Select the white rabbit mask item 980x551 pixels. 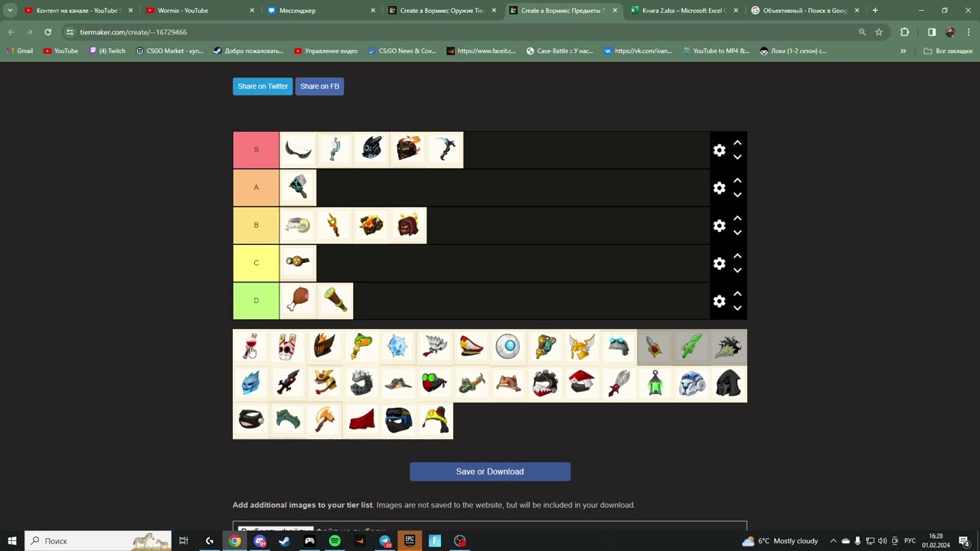point(288,347)
